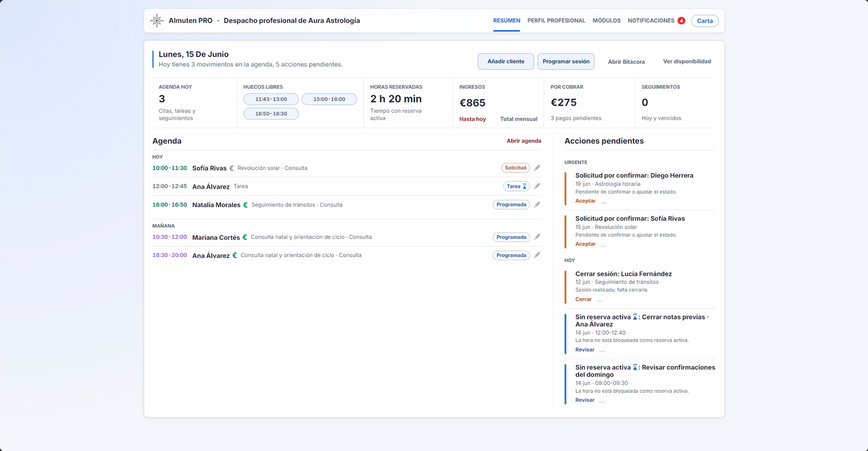Open Natalia Morales in agenda

coord(216,205)
